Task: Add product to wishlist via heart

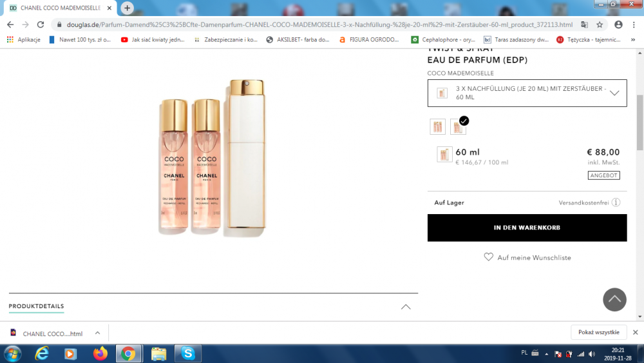Action: (x=489, y=257)
